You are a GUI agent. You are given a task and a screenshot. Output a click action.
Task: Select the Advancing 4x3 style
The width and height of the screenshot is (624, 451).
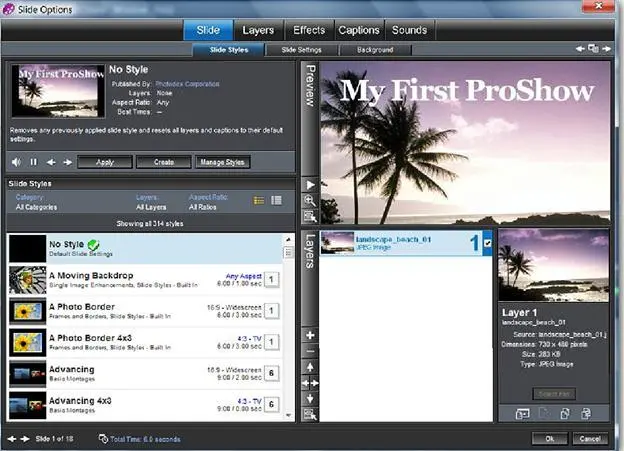coord(145,404)
